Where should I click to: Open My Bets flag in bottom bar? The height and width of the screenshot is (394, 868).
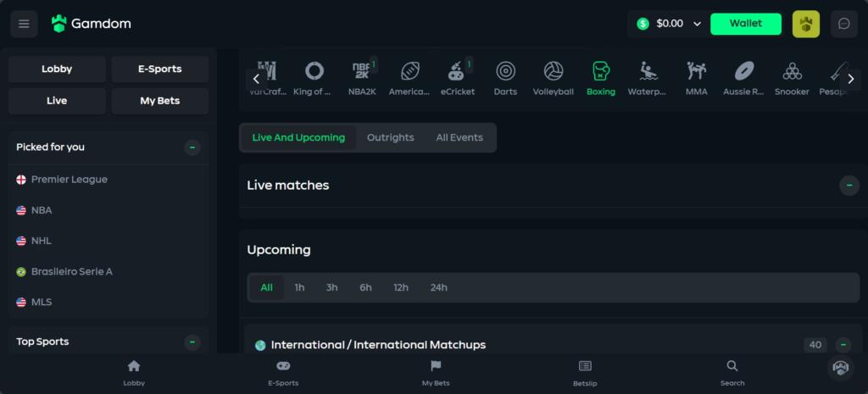pos(436,373)
